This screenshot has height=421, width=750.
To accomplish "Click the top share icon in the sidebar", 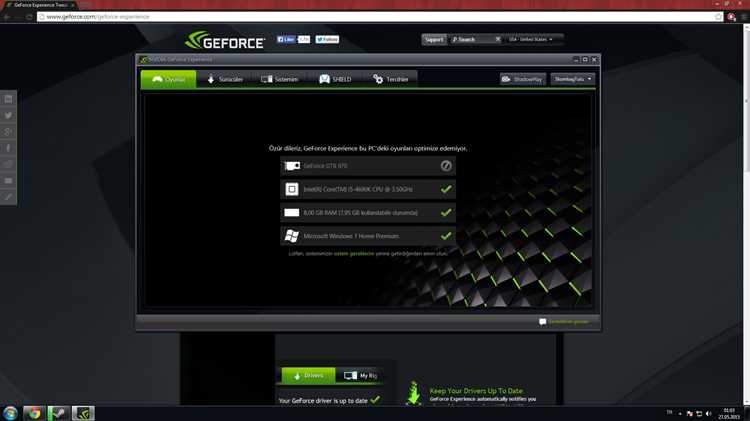I will coord(9,99).
